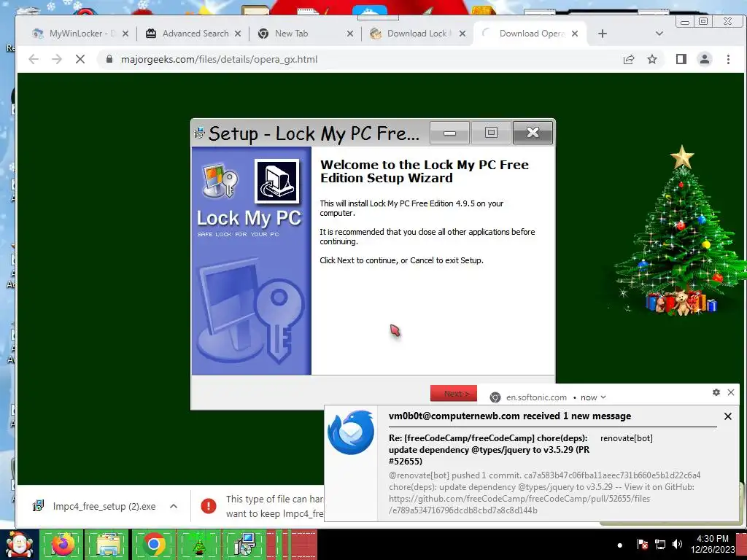Bookmark this page with star
This screenshot has width=747, height=560.
[x=652, y=59]
